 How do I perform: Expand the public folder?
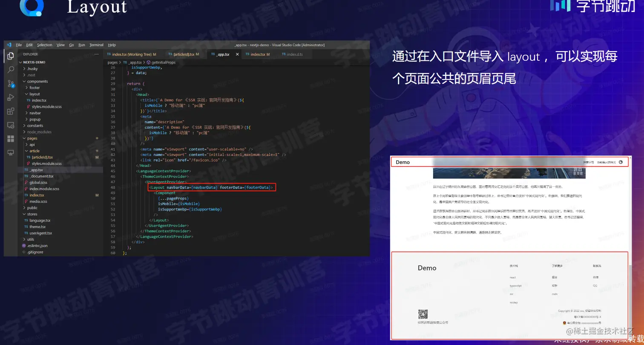[30, 208]
